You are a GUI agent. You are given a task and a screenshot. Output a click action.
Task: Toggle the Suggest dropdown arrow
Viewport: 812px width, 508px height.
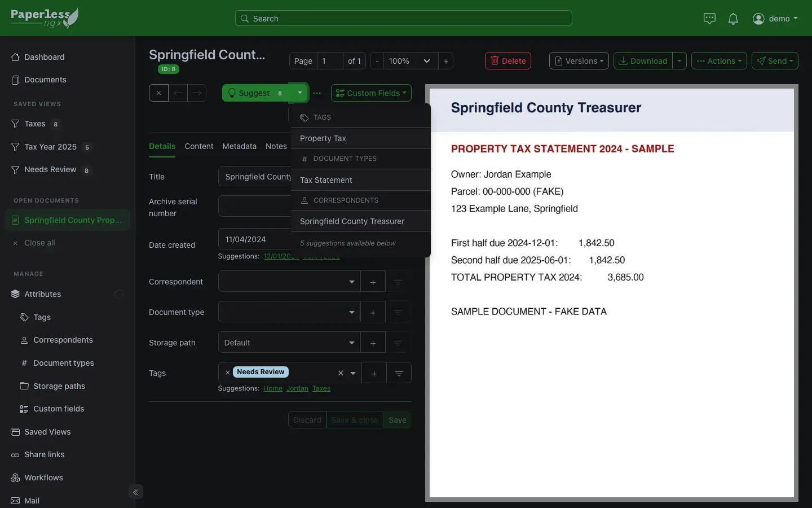click(299, 93)
